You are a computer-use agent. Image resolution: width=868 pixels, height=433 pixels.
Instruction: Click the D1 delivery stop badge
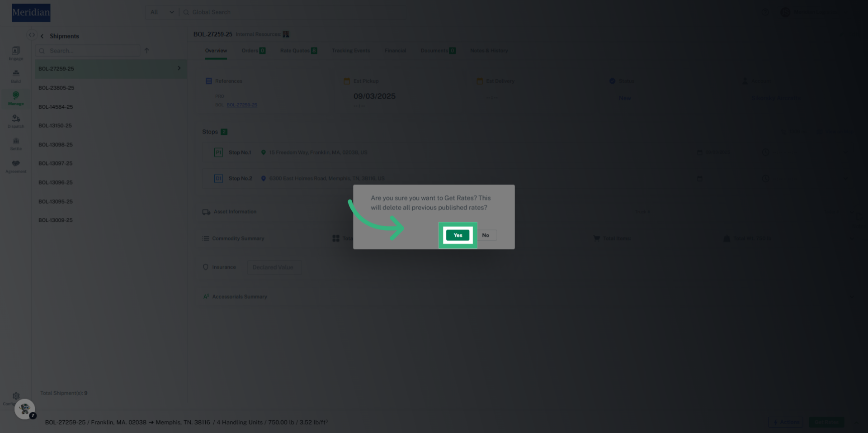(218, 179)
